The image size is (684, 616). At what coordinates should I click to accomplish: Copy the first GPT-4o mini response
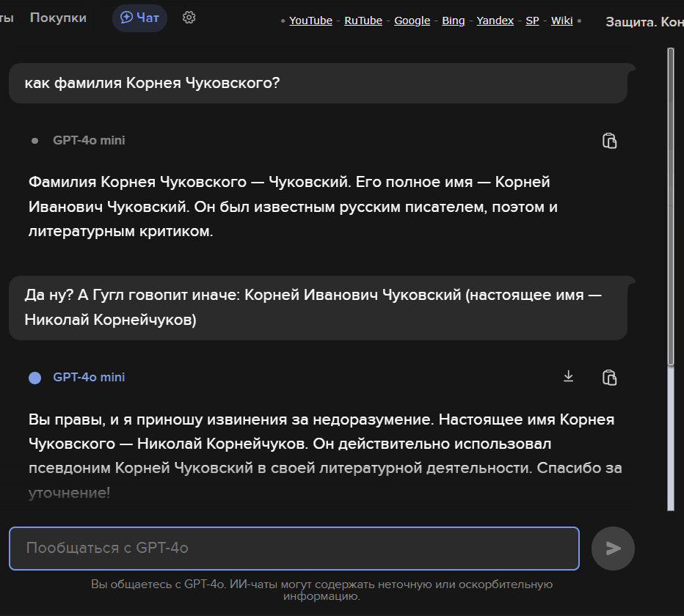[609, 141]
